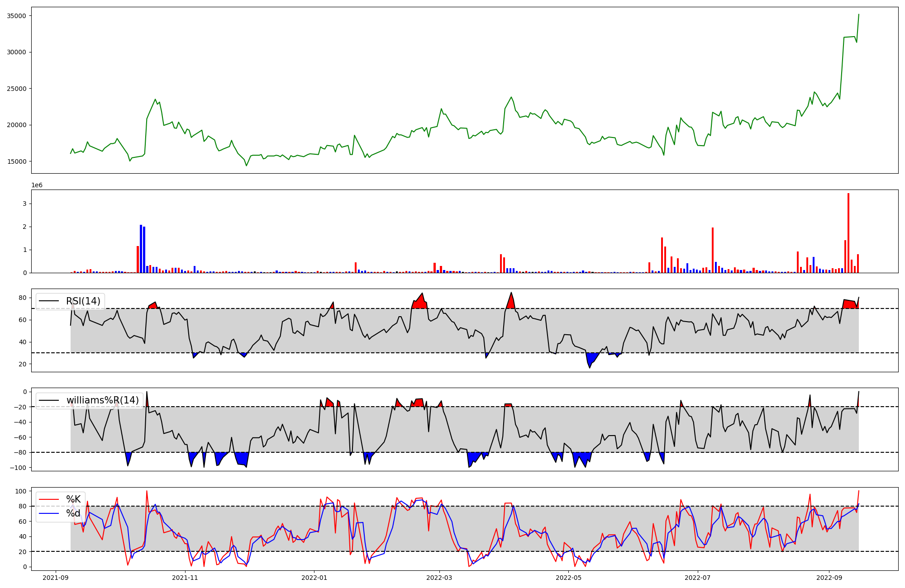Click the tallest red volume bar
Viewport: 905px width, 588px height.
tap(848, 233)
